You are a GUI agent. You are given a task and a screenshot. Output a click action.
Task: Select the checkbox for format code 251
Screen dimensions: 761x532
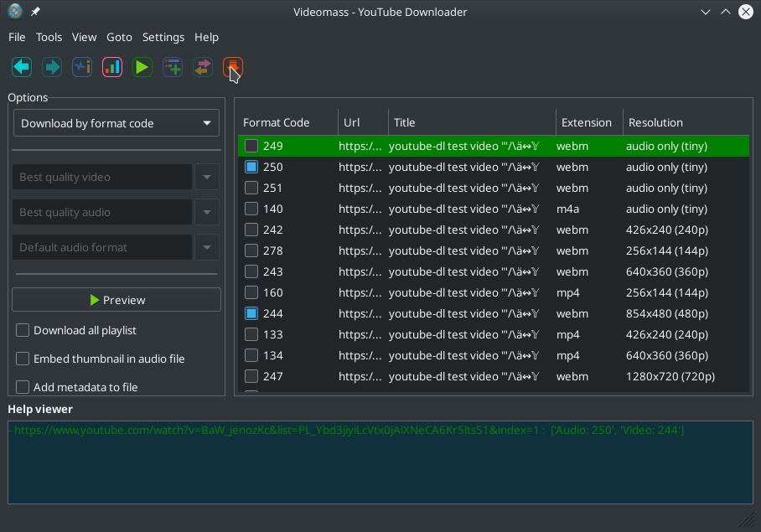[x=251, y=188]
